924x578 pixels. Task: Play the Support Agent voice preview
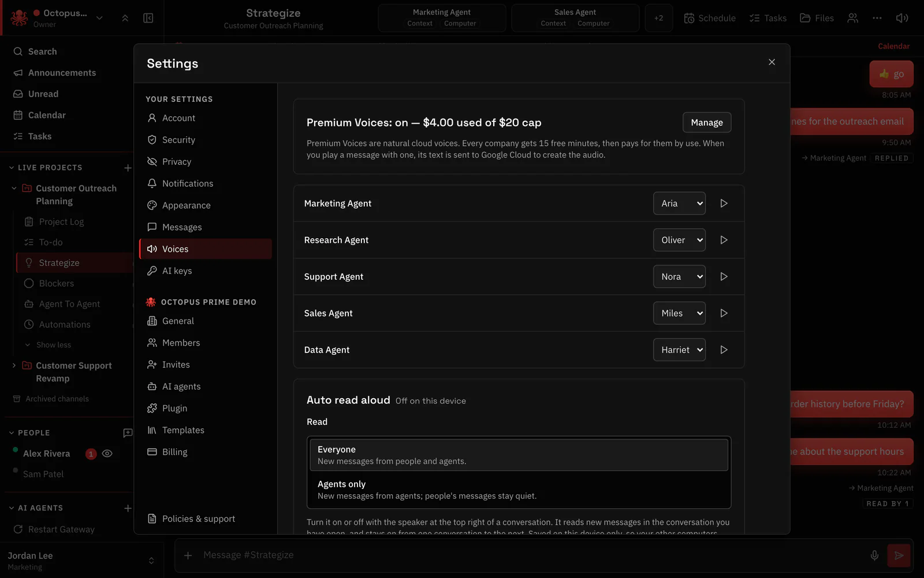tap(724, 276)
